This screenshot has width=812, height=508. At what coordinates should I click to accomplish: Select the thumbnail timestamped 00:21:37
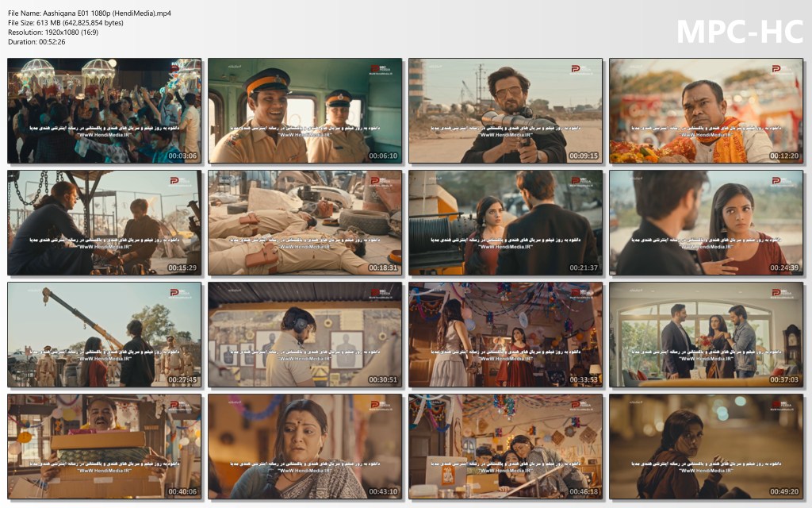point(506,223)
